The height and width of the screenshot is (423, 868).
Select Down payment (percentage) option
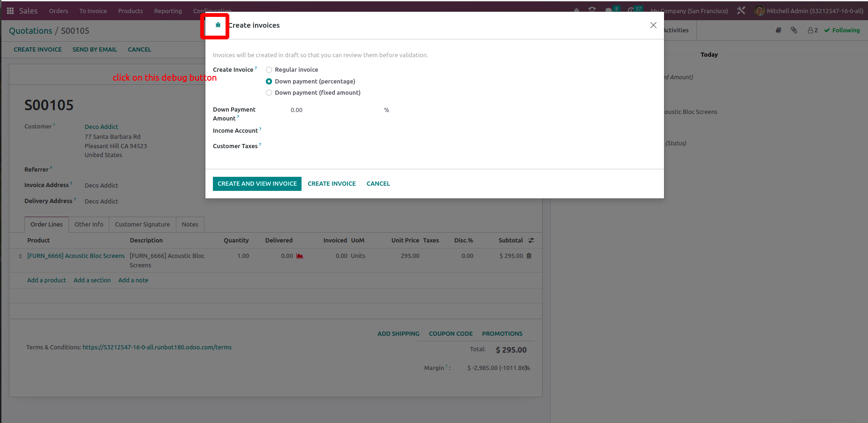(269, 82)
